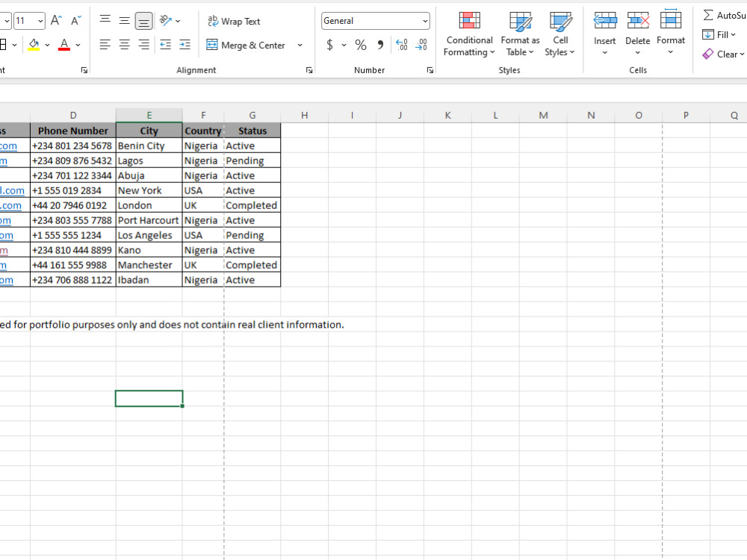Select the Lagos cell

coord(149,161)
